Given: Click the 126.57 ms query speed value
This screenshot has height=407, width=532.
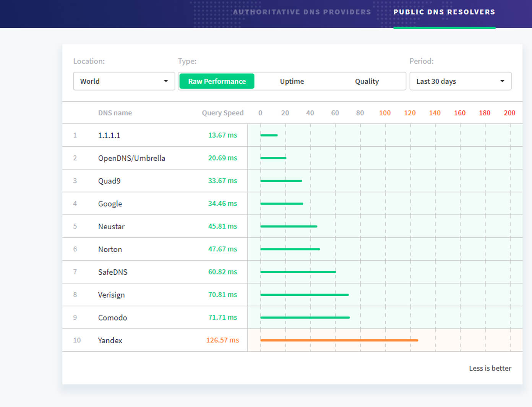Looking at the screenshot, I should point(222,340).
